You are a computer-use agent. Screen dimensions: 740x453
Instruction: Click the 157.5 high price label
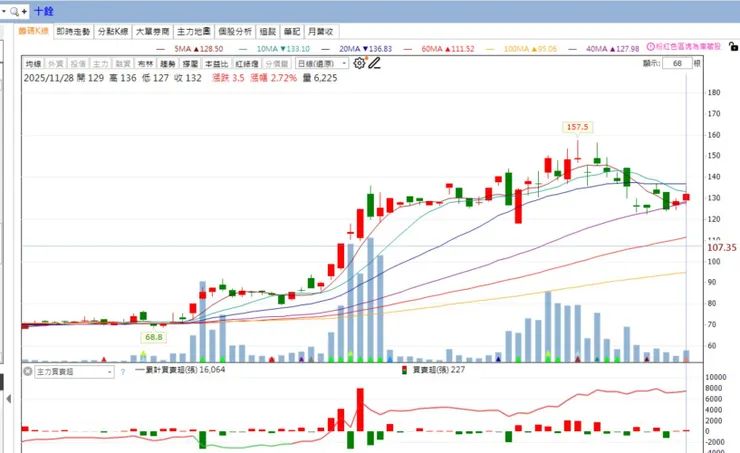click(577, 127)
